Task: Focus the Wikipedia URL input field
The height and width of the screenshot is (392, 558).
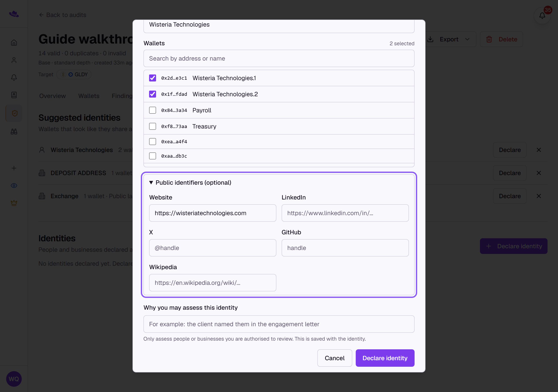Action: point(213,283)
